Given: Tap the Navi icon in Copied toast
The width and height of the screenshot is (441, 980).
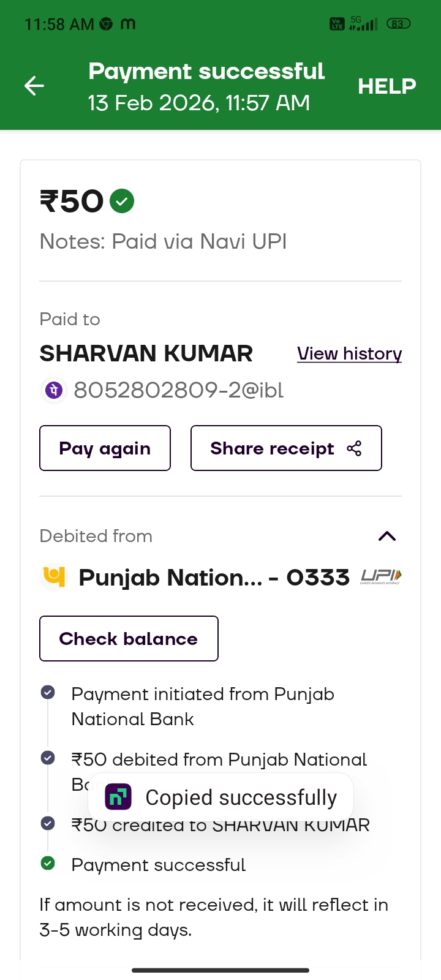Looking at the screenshot, I should click(118, 797).
